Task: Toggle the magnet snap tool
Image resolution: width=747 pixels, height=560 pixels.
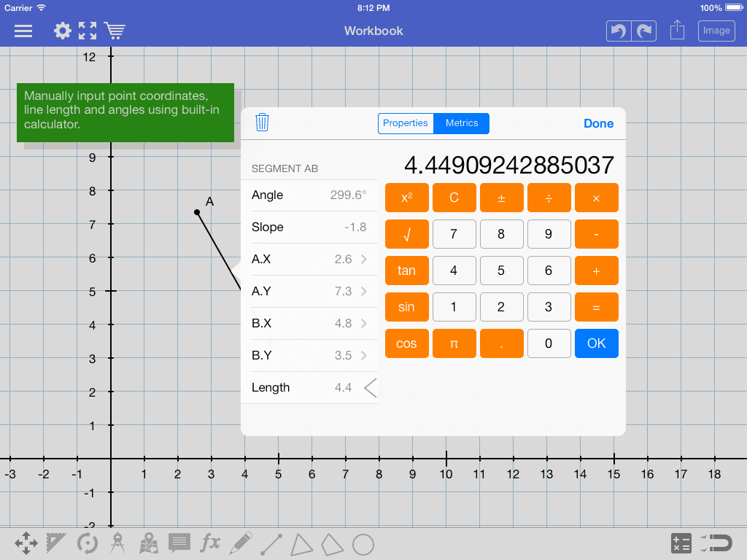Action: (718, 543)
